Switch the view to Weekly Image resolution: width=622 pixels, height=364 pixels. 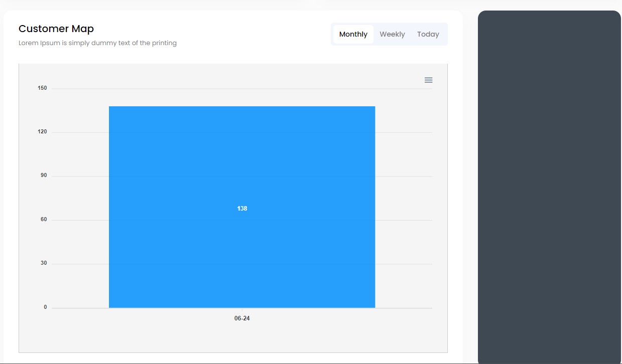point(392,34)
